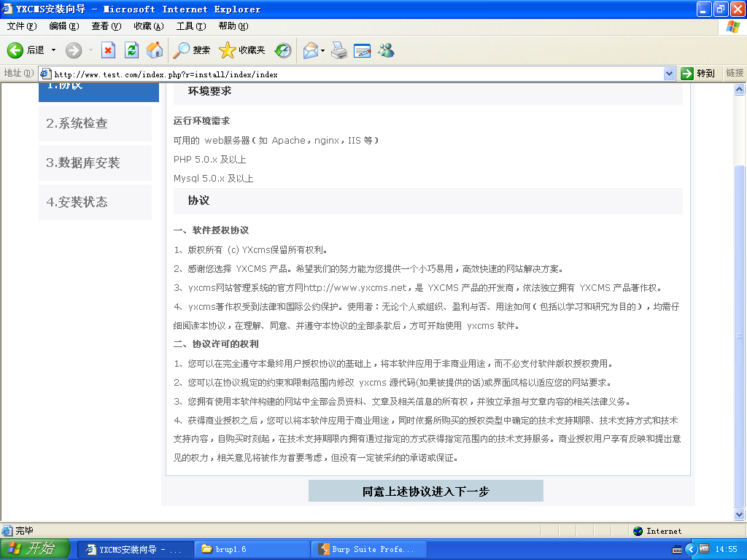The image size is (747, 560).
Task: Open the 文件(F) menu
Action: (x=22, y=26)
